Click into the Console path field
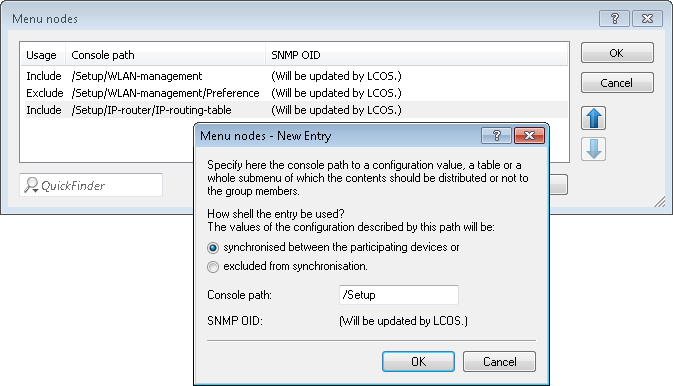Image resolution: width=673 pixels, height=386 pixels. [x=399, y=295]
